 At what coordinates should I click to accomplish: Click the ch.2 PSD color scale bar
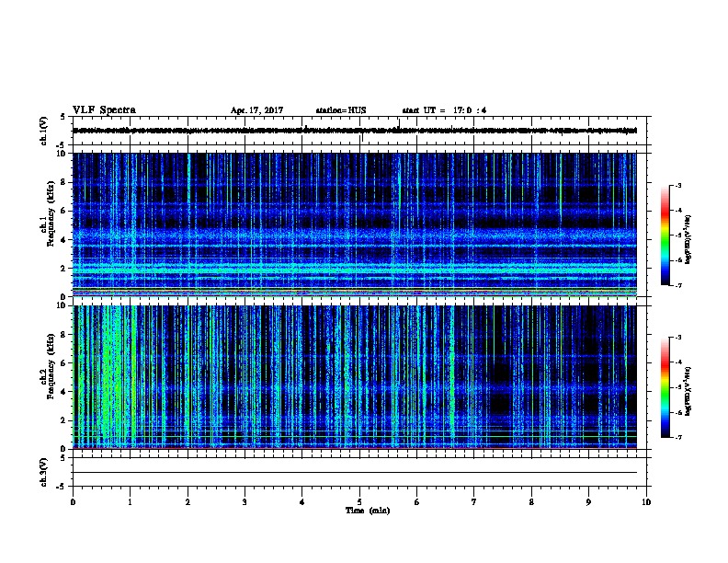tap(665, 387)
